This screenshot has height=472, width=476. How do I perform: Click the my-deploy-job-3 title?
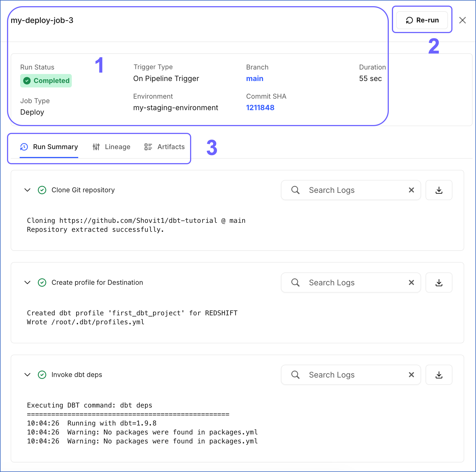pyautogui.click(x=42, y=20)
